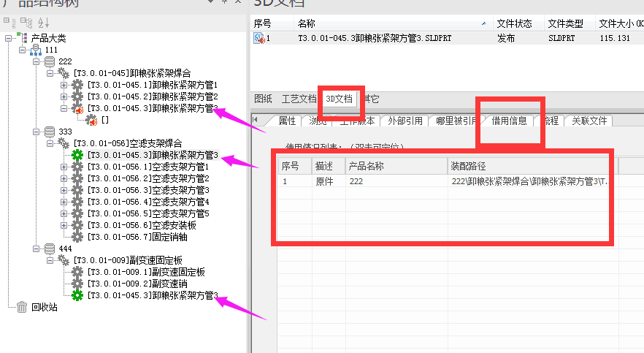Open the 属性 tab
644x353 pixels.
coord(287,121)
